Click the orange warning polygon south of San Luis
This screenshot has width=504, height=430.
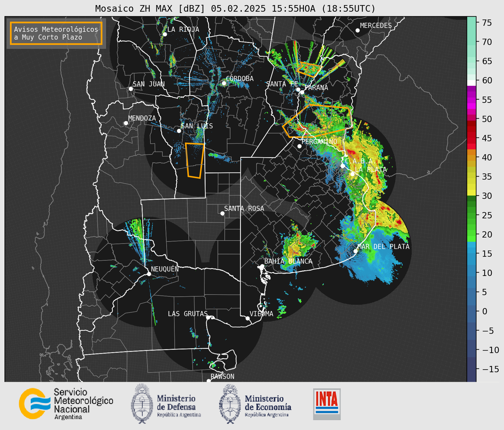pos(195,161)
